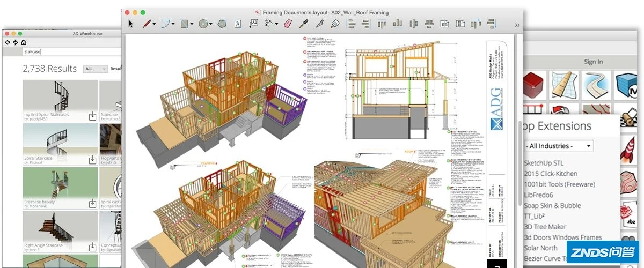Expand the Rectangle tool options arrow

(x=192, y=24)
